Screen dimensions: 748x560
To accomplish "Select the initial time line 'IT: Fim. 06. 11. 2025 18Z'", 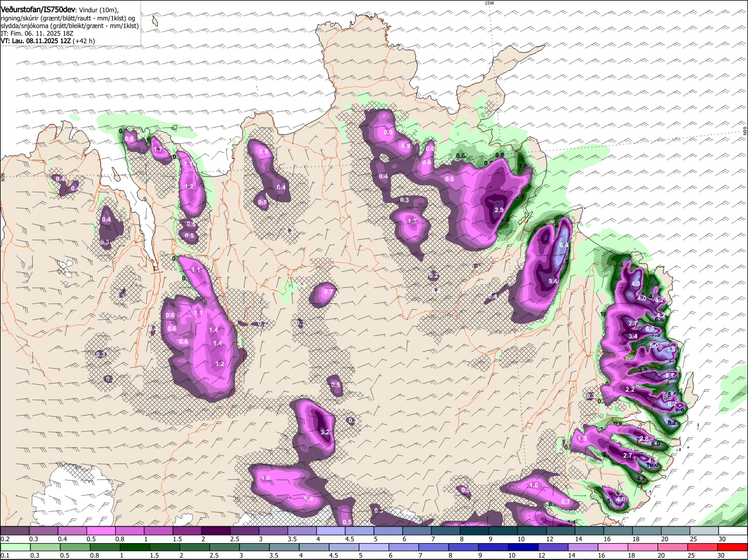I will [x=37, y=33].
